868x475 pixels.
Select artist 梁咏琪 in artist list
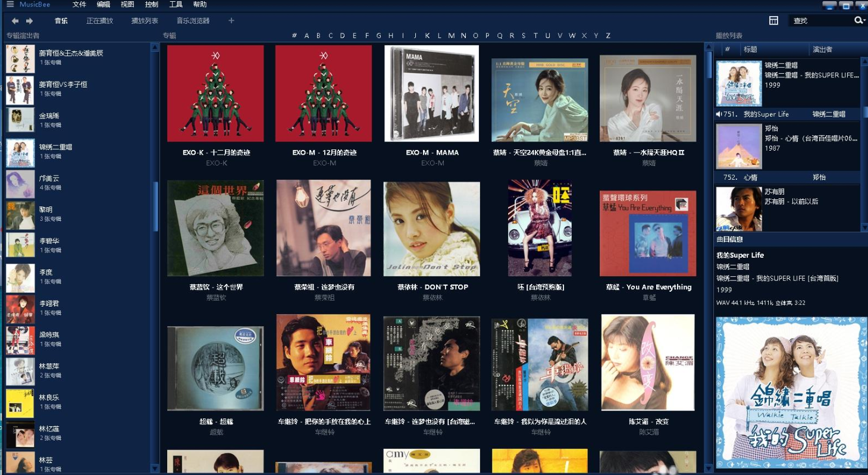[77, 340]
